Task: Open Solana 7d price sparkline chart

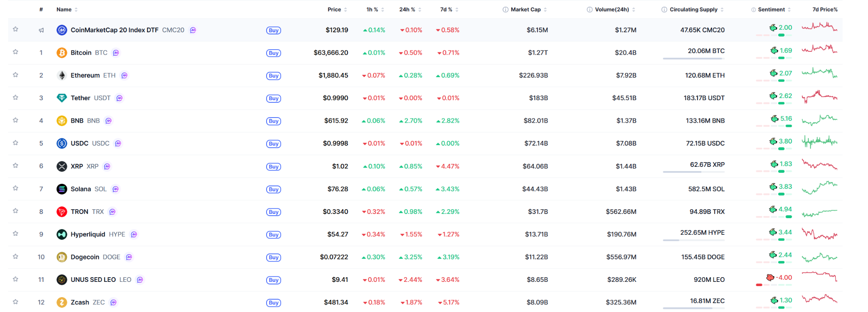Action: click(x=819, y=187)
